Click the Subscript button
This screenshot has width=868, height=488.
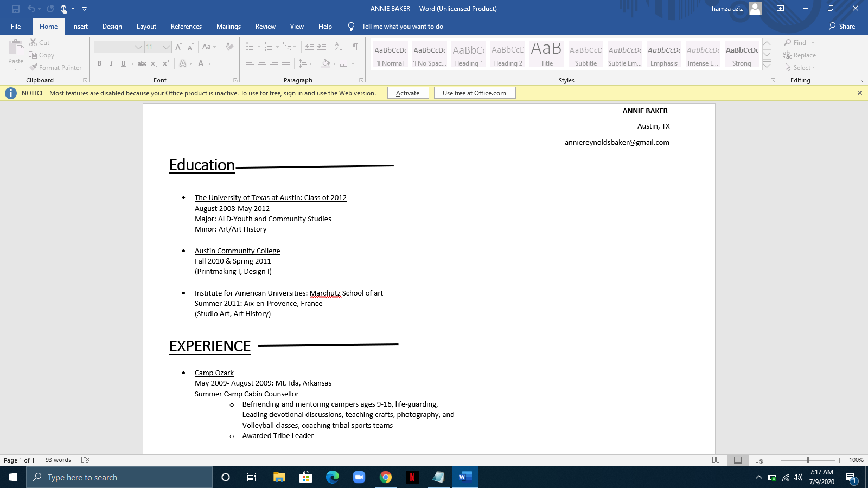tap(154, 63)
